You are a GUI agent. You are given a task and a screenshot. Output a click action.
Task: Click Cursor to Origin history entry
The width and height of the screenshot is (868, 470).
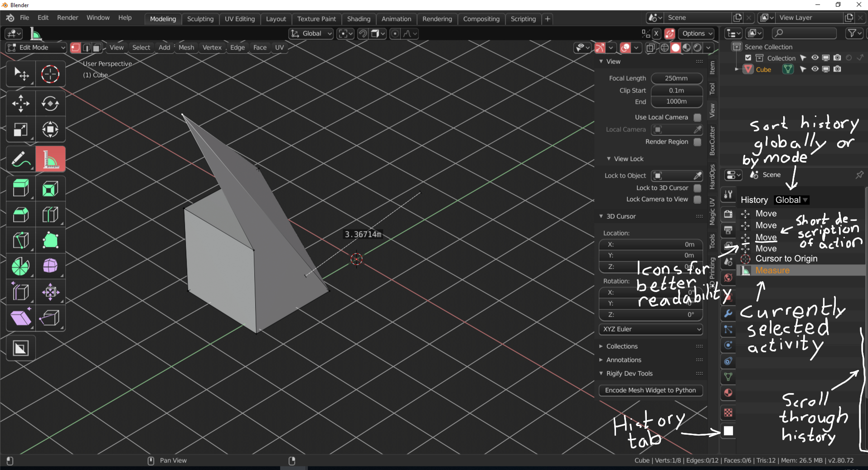tap(786, 259)
